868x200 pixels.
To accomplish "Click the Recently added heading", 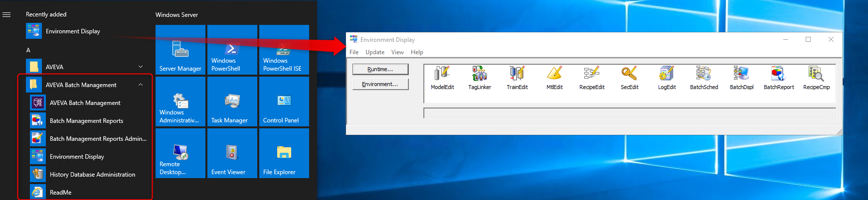I will point(46,14).
